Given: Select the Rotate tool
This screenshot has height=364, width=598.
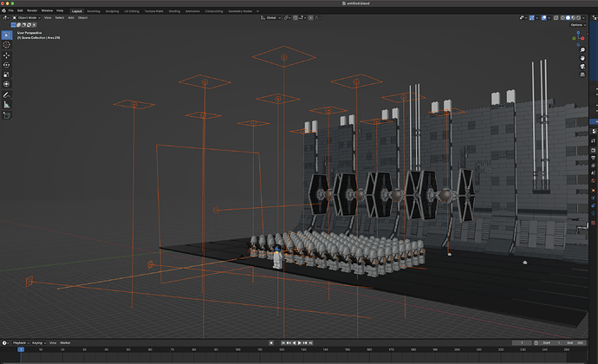Looking at the screenshot, I should click(x=6, y=65).
